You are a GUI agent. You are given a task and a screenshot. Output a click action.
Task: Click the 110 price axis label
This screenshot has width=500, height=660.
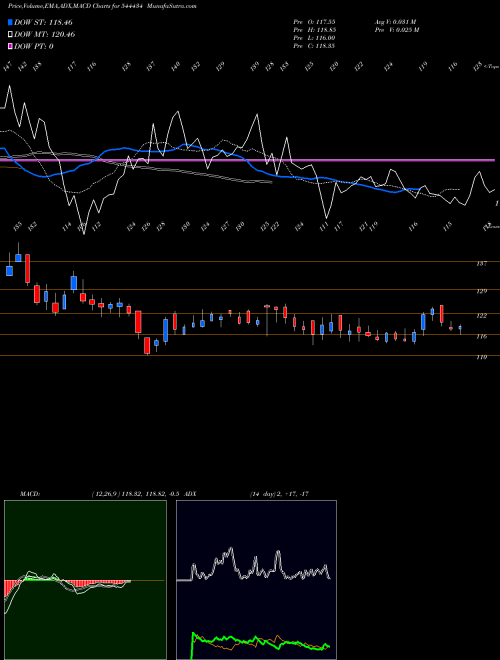click(482, 357)
